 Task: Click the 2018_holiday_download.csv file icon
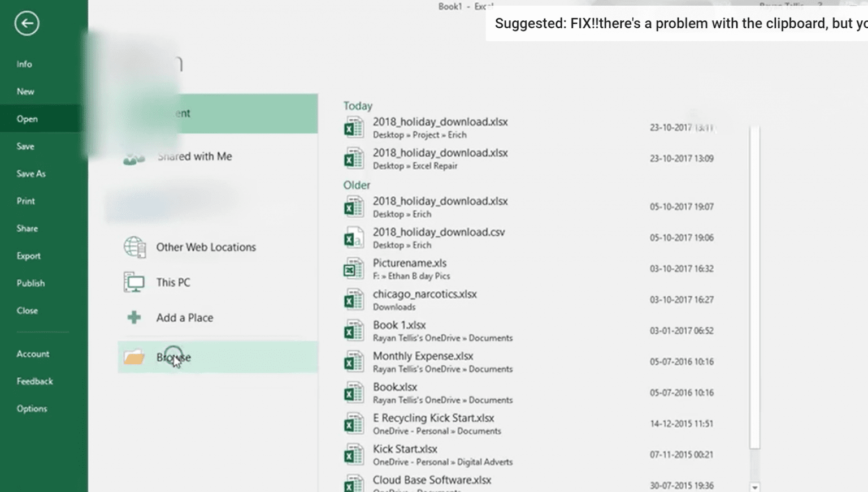pos(354,238)
